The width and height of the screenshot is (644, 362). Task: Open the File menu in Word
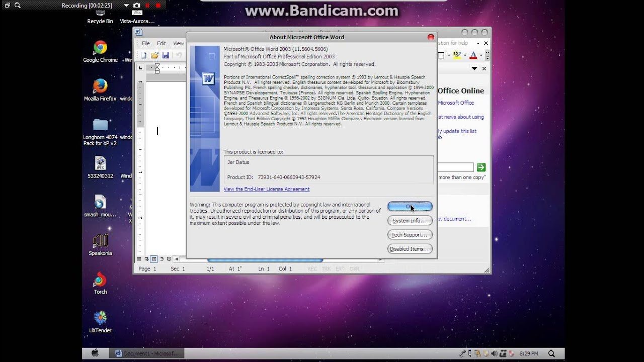click(x=146, y=44)
